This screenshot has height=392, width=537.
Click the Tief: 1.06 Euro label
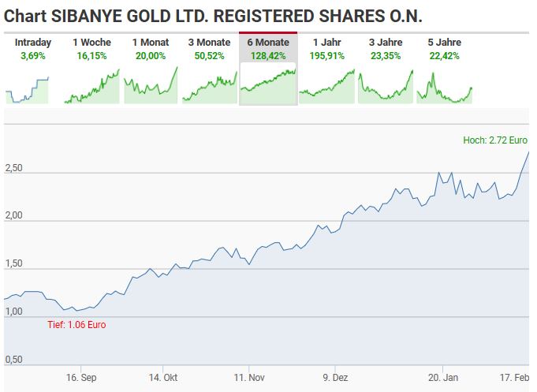pyautogui.click(x=76, y=324)
